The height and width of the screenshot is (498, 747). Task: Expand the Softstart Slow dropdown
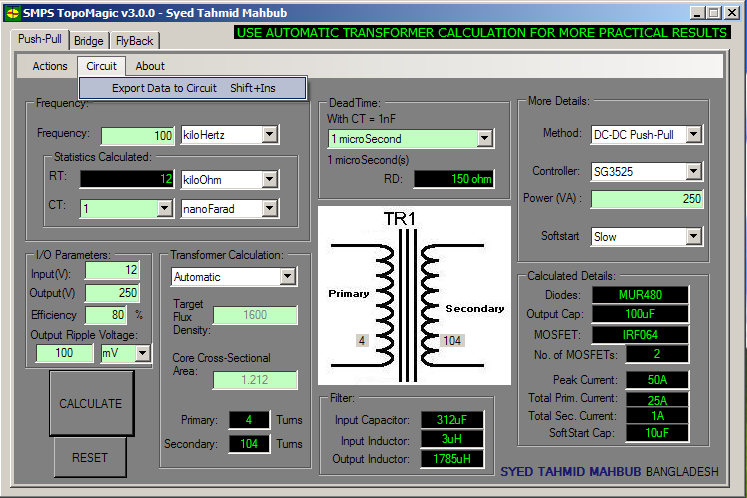[694, 236]
